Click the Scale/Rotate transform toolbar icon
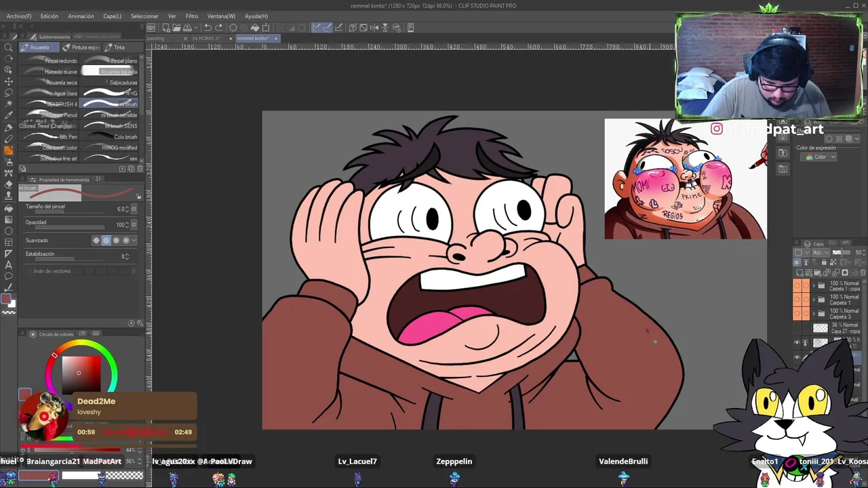 point(266,28)
